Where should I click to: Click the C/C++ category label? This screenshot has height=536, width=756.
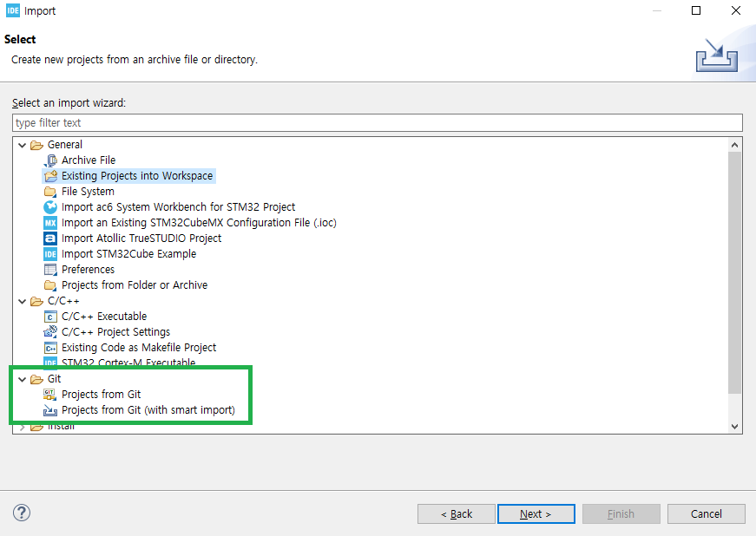(x=63, y=301)
